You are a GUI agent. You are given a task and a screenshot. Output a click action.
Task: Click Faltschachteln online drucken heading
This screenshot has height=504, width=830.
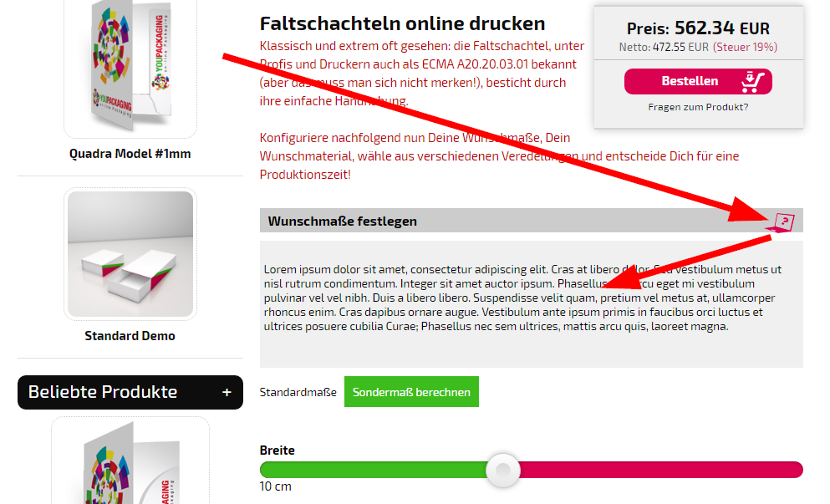tap(402, 24)
